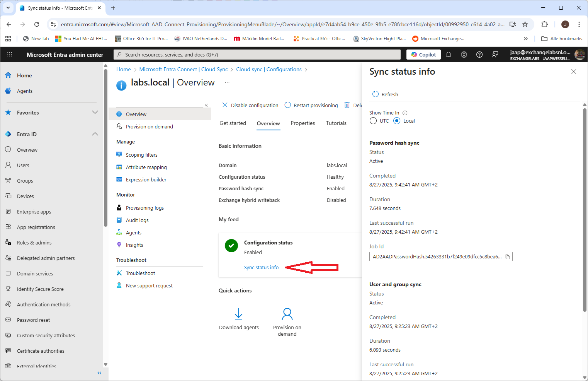Collapse the Entra ID section
Screen dimensions: 588x381
(x=95, y=134)
